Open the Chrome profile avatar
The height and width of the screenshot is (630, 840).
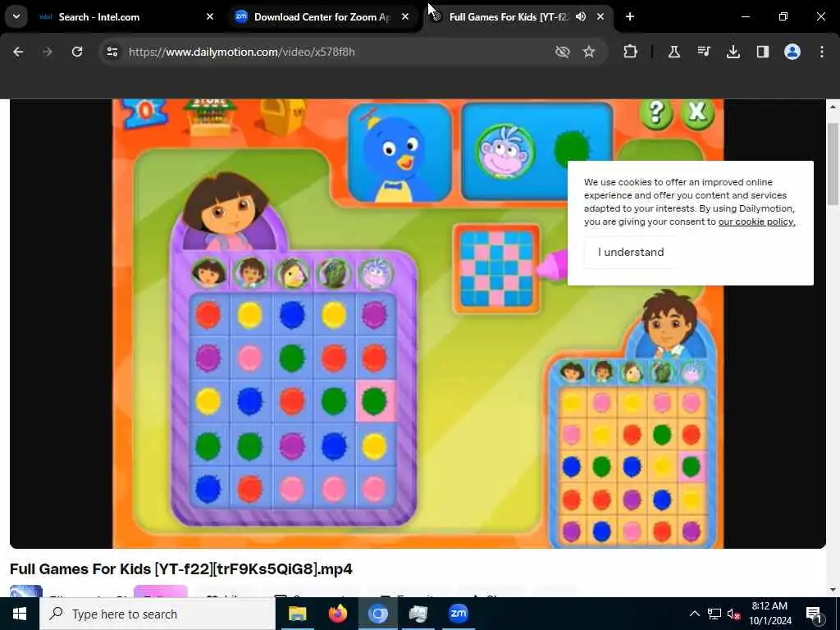pos(792,52)
